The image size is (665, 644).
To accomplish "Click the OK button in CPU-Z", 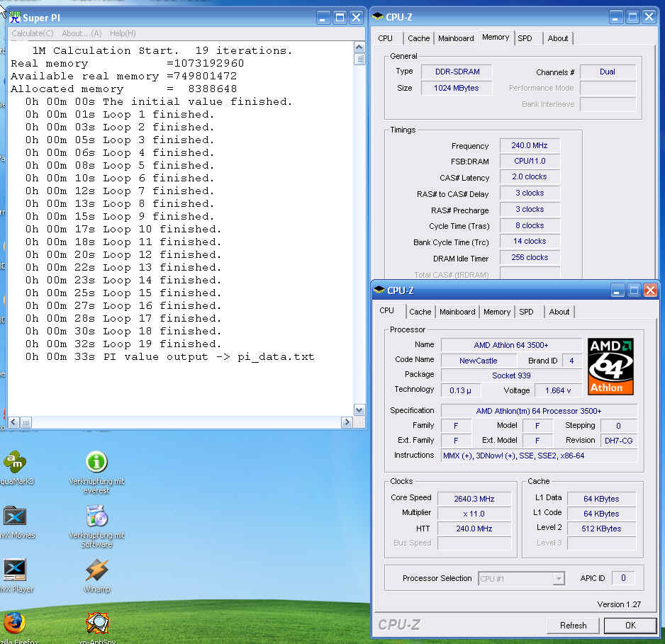I will (x=630, y=626).
